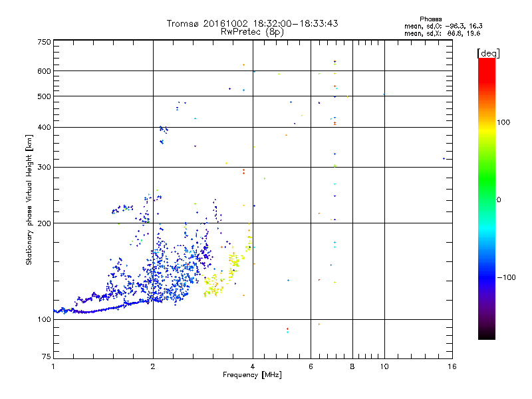Click the 'mean, sd,O: -96.3, 16.3' line
Viewport: 532px width, 399px height.
click(443, 26)
